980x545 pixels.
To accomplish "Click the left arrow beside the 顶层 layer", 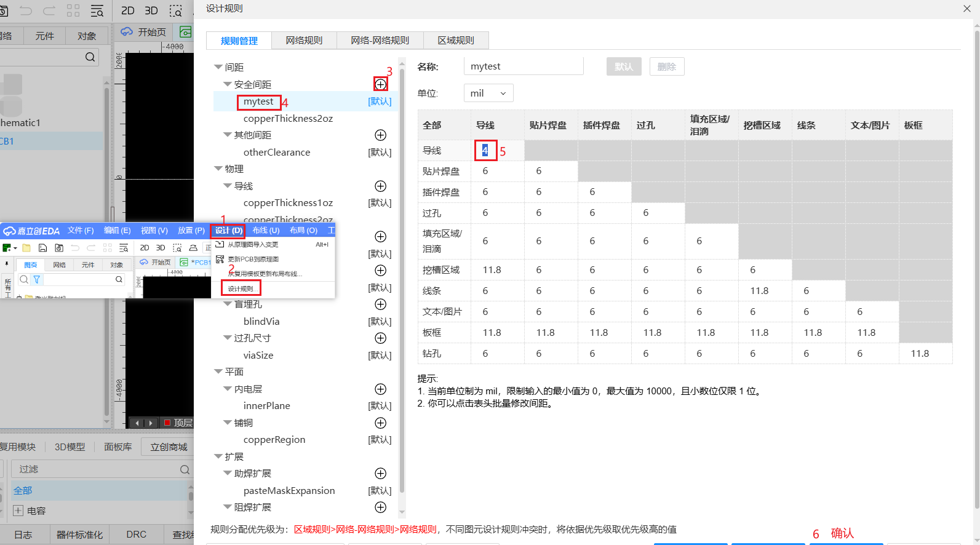I will 138,423.
